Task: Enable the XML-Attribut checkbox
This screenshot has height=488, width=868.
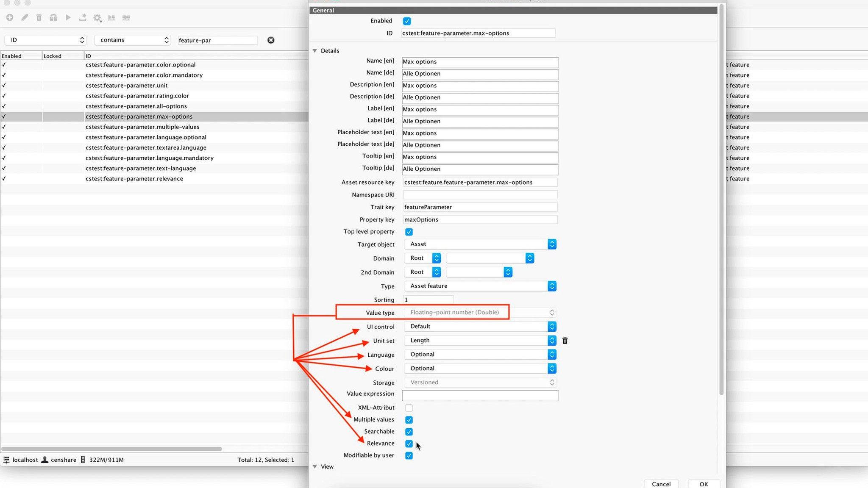Action: [x=409, y=408]
